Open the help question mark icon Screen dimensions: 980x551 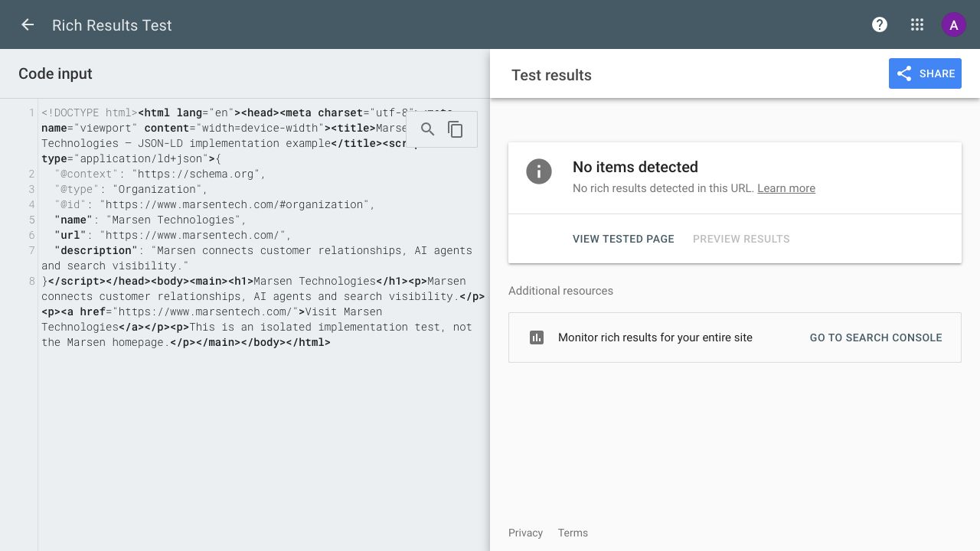pyautogui.click(x=880, y=24)
